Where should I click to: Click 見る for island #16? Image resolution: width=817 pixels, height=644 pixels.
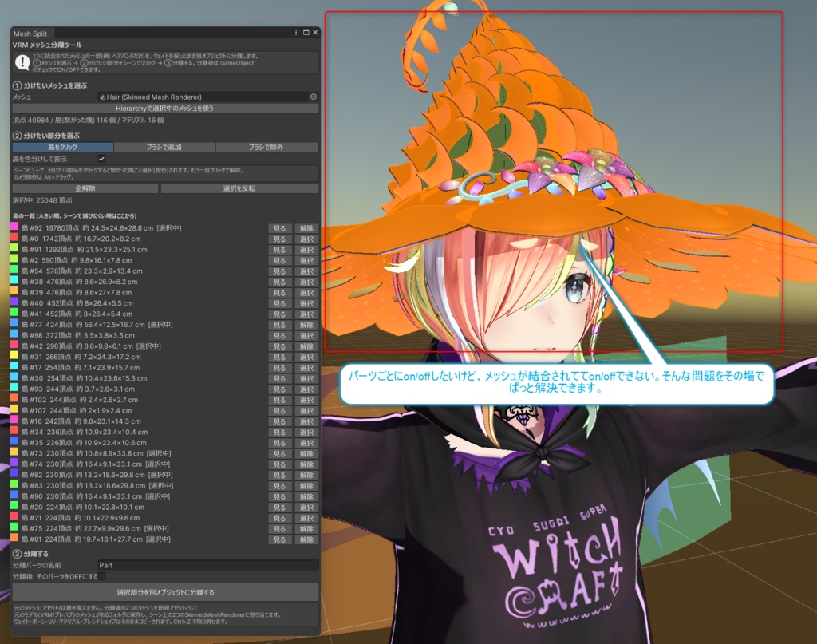(280, 421)
